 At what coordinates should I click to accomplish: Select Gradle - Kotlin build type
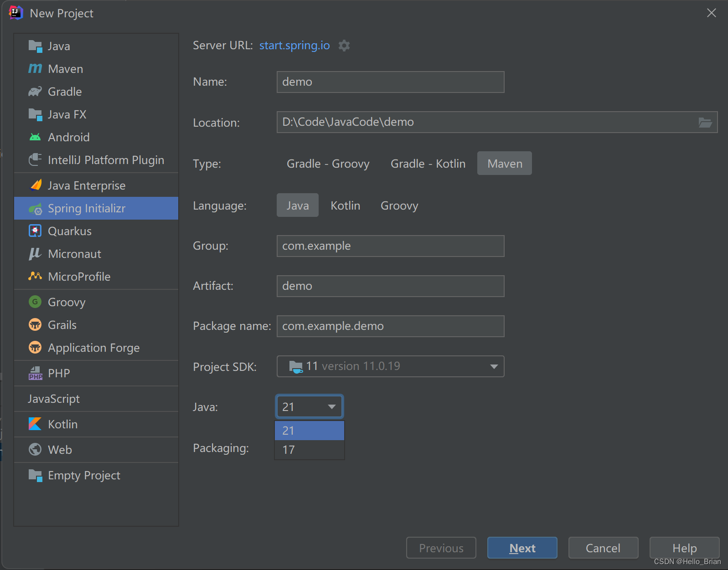(x=428, y=164)
